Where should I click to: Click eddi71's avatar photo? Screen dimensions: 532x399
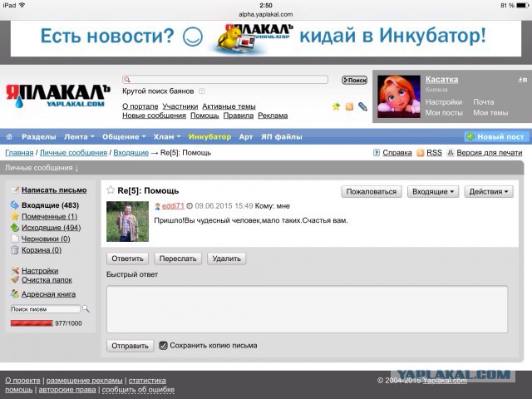pos(127,221)
